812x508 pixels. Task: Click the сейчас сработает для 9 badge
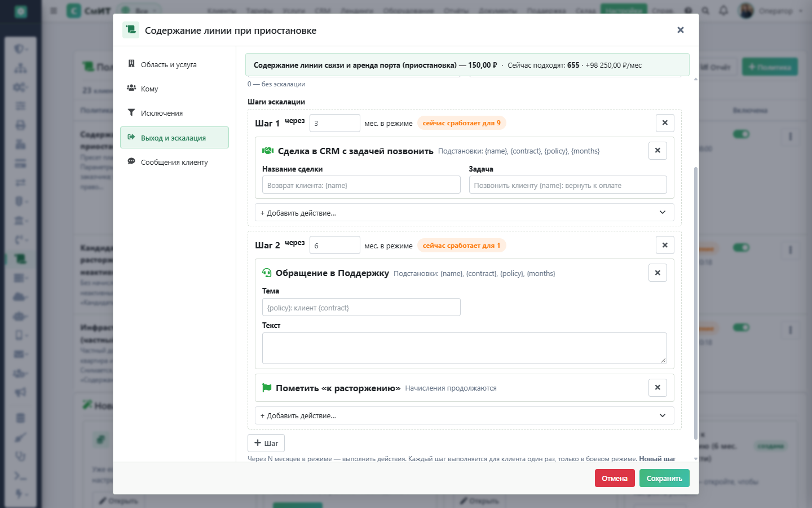coord(461,123)
